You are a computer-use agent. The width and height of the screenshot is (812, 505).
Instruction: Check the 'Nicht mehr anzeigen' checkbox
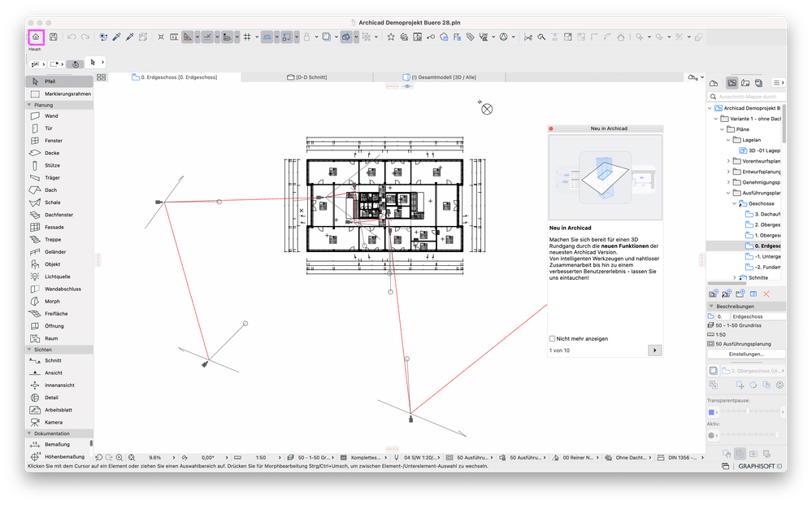click(552, 339)
